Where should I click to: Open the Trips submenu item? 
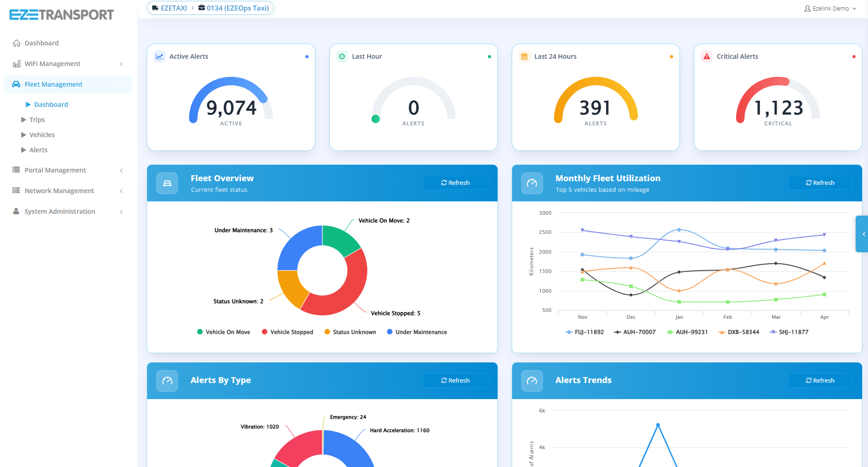(x=37, y=120)
